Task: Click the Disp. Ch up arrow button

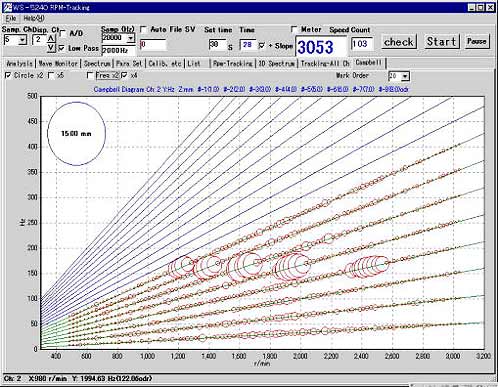Action: pyautogui.click(x=50, y=38)
